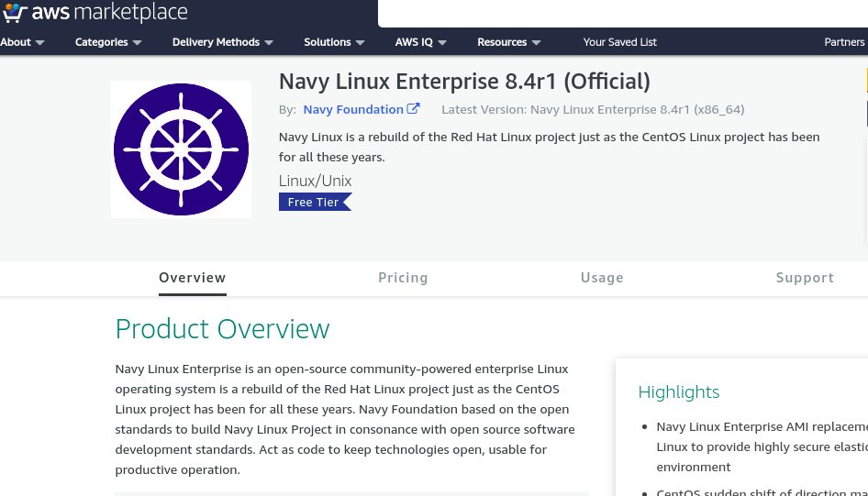
Task: Click the Highlights heading
Action: pyautogui.click(x=679, y=391)
